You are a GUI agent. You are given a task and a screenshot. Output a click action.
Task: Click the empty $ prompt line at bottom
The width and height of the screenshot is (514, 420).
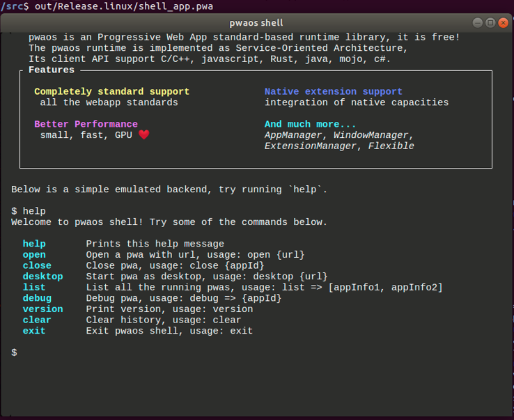(x=14, y=352)
